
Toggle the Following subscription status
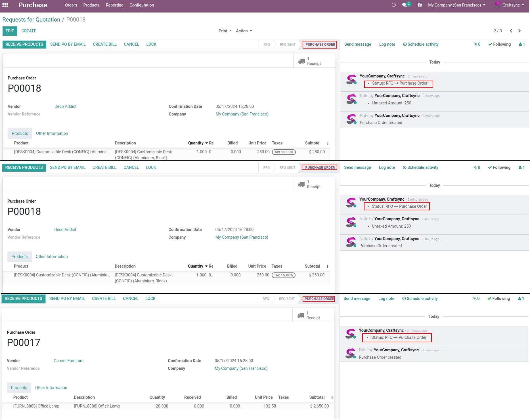(x=499, y=44)
